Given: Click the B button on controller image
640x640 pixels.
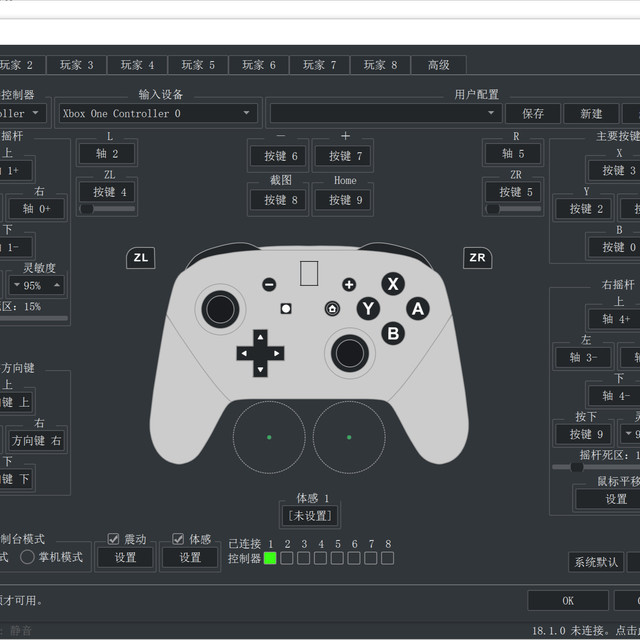Looking at the screenshot, I should [393, 333].
